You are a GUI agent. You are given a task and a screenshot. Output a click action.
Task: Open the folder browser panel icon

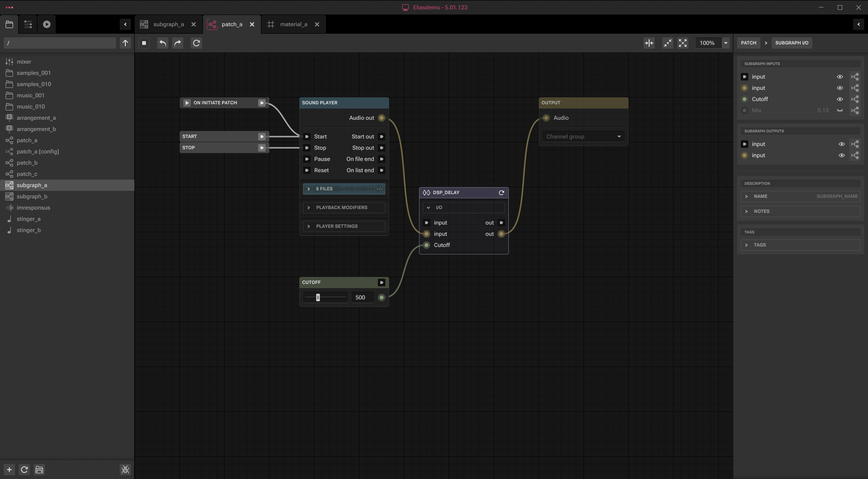(x=9, y=24)
